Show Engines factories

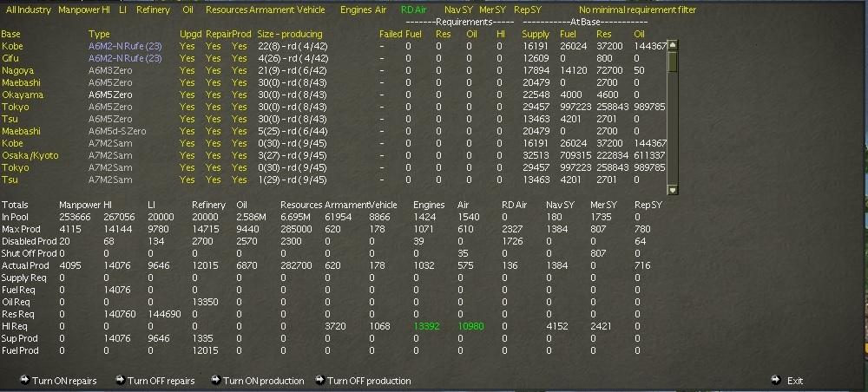tap(356, 10)
